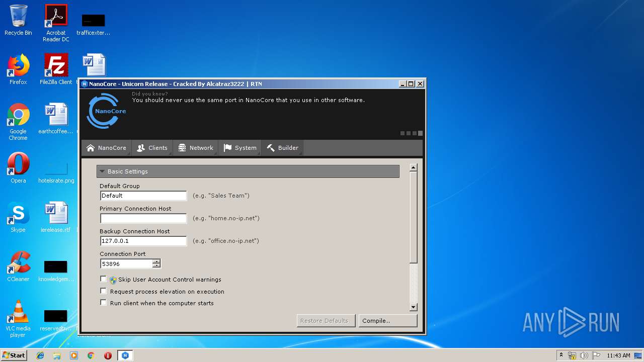Open Windows Explorer folder on taskbar
Screen dimensions: 644x362
pyautogui.click(x=57, y=355)
